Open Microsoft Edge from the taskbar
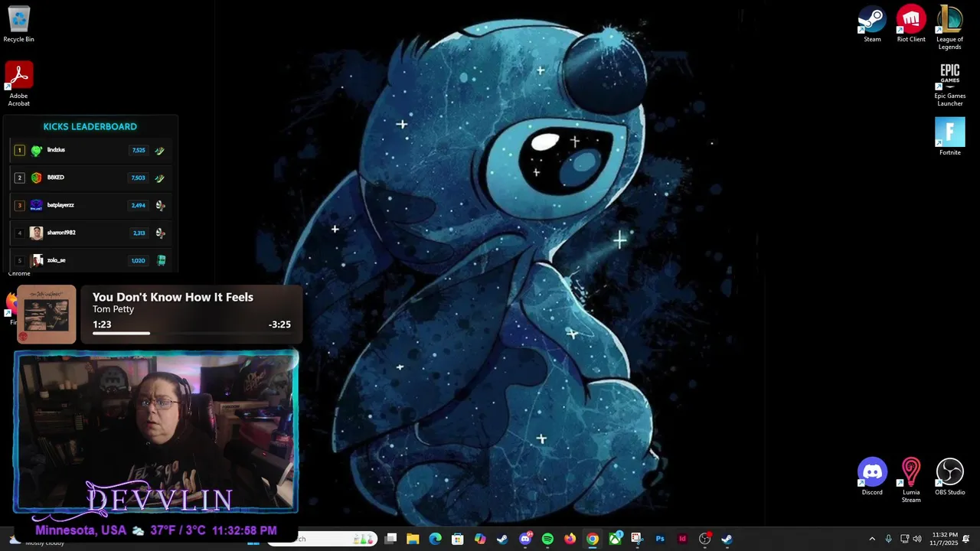This screenshot has width=980, height=551. click(x=435, y=539)
